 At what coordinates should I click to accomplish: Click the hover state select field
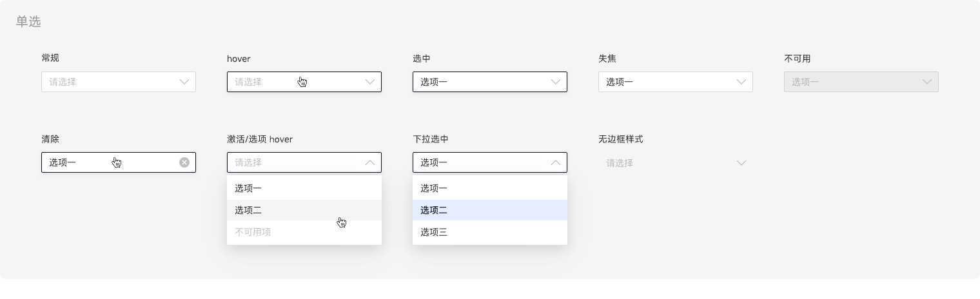pos(290,82)
